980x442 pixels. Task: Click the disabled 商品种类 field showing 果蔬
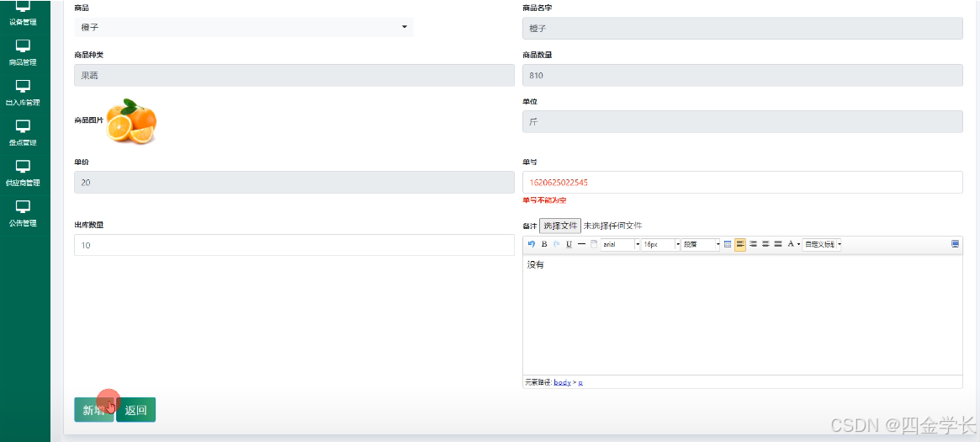coord(294,75)
